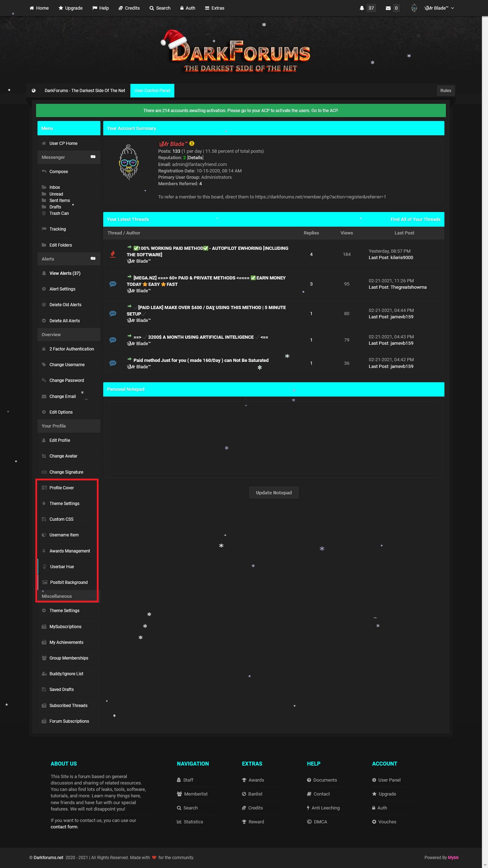Open Awards Management
The image size is (488, 868).
tap(70, 551)
